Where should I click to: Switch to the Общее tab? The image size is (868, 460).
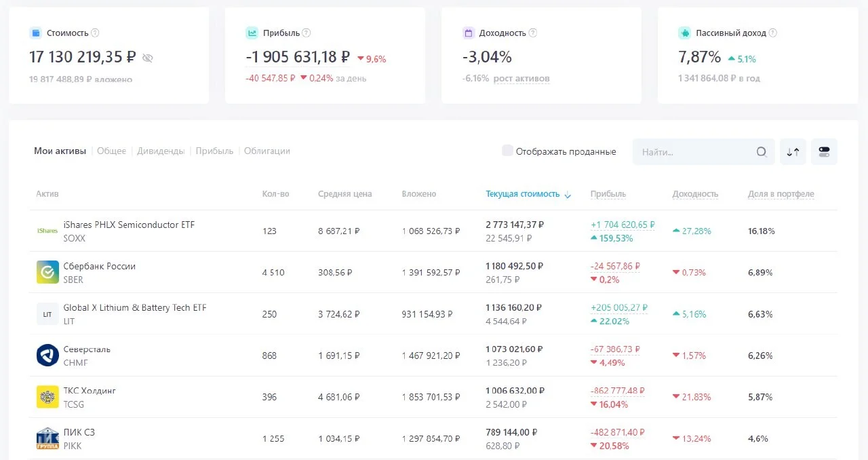tap(111, 151)
